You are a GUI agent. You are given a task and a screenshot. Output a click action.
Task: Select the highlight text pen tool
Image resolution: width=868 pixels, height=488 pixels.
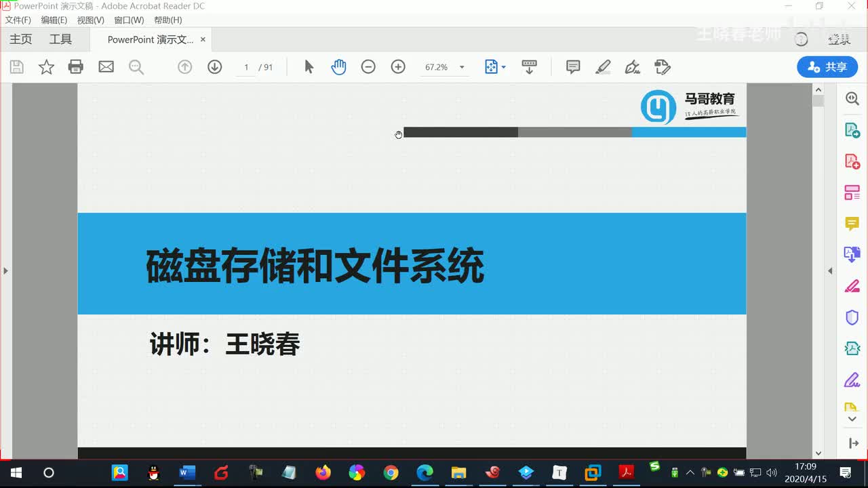coord(603,67)
